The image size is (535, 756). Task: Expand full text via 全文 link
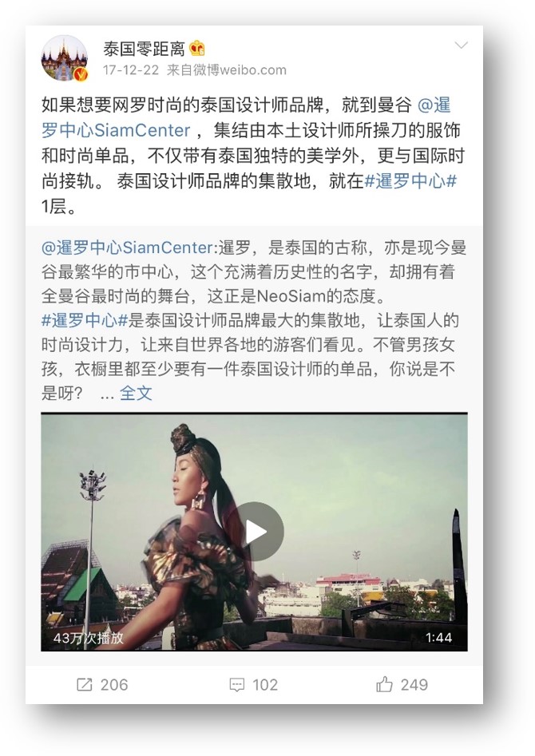(x=136, y=394)
